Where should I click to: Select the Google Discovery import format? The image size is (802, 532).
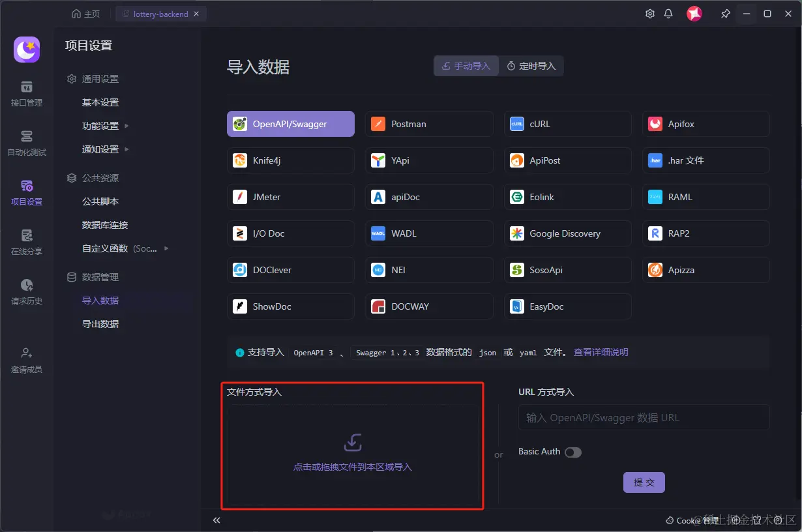(568, 233)
